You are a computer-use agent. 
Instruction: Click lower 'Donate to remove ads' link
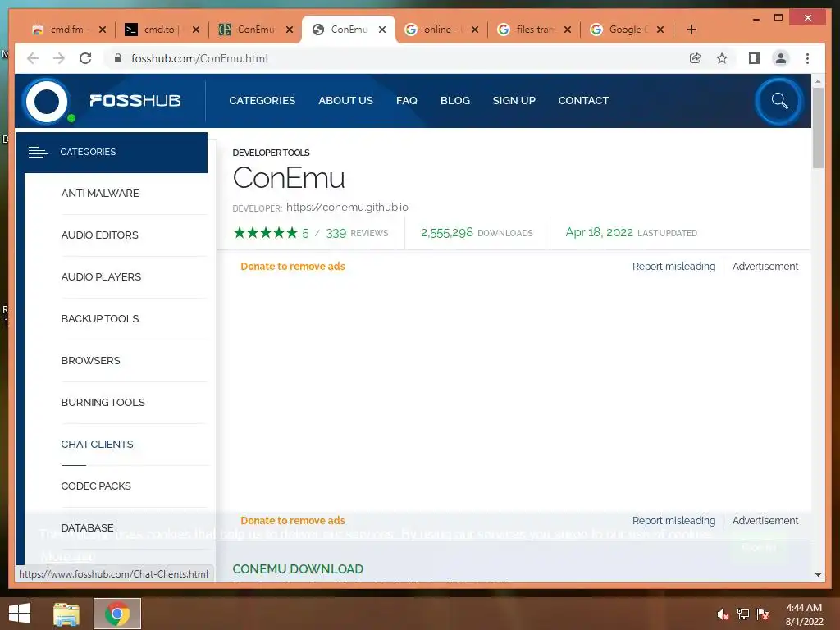tap(293, 520)
